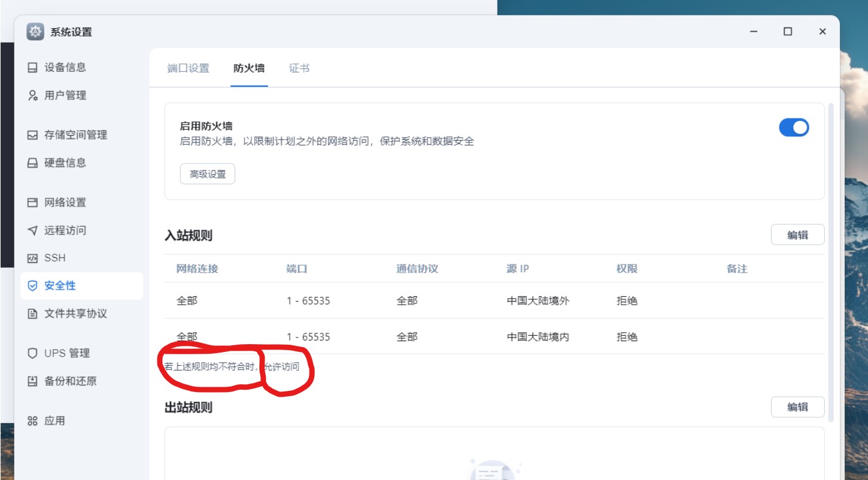Open 应用 in the sidebar

tap(81, 421)
